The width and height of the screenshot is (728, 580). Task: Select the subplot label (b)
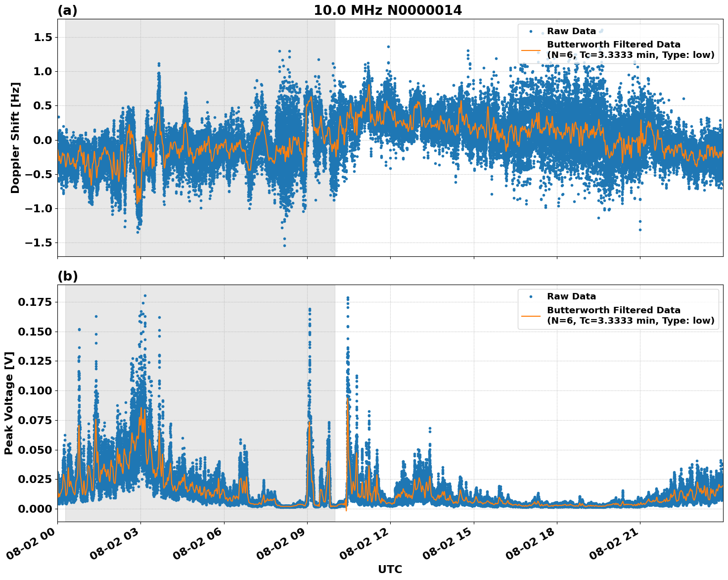68,276
